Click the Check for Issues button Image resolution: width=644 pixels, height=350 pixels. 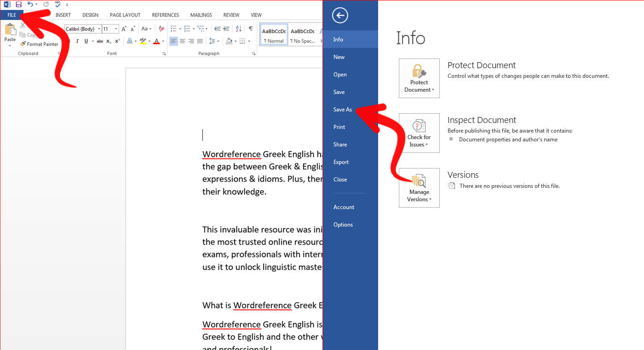(x=419, y=133)
